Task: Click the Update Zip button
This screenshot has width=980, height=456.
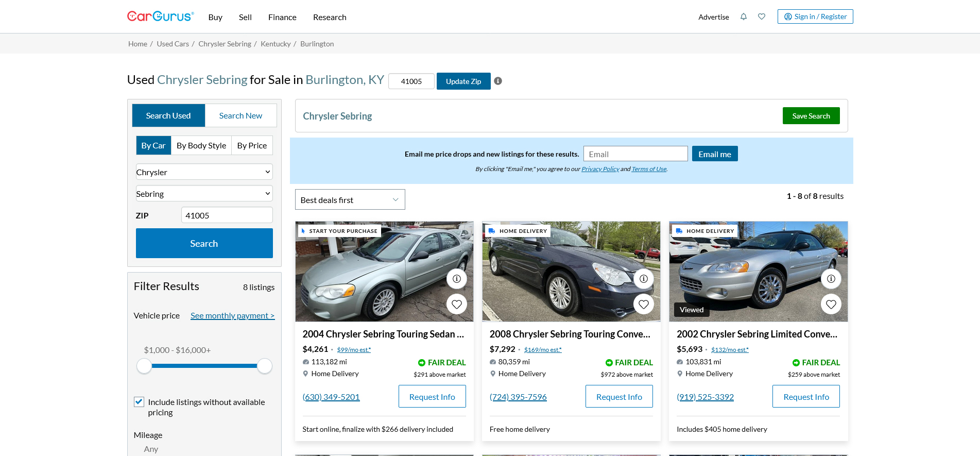Action: click(463, 81)
